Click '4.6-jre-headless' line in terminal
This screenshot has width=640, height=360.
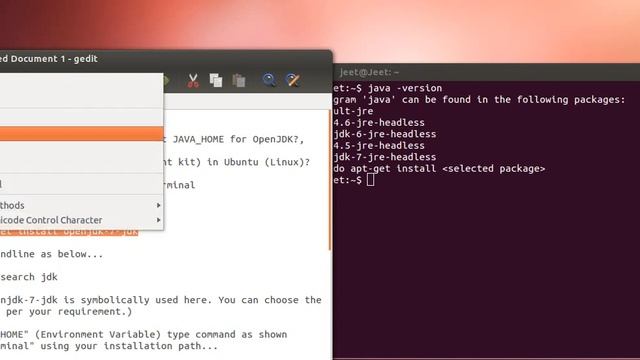click(x=379, y=122)
